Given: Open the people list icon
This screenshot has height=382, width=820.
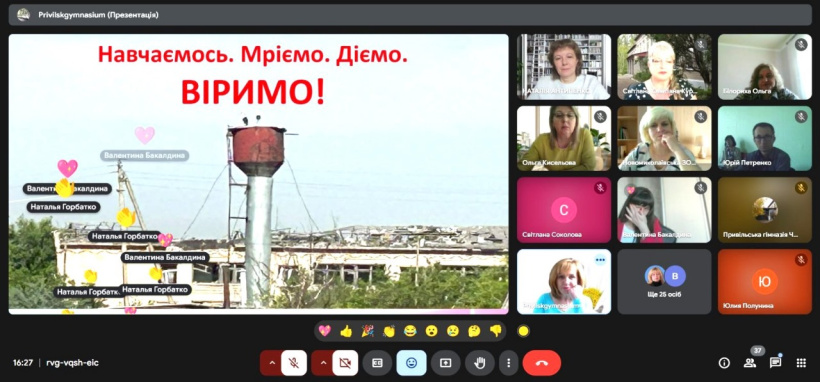Looking at the screenshot, I should pyautogui.click(x=750, y=363).
